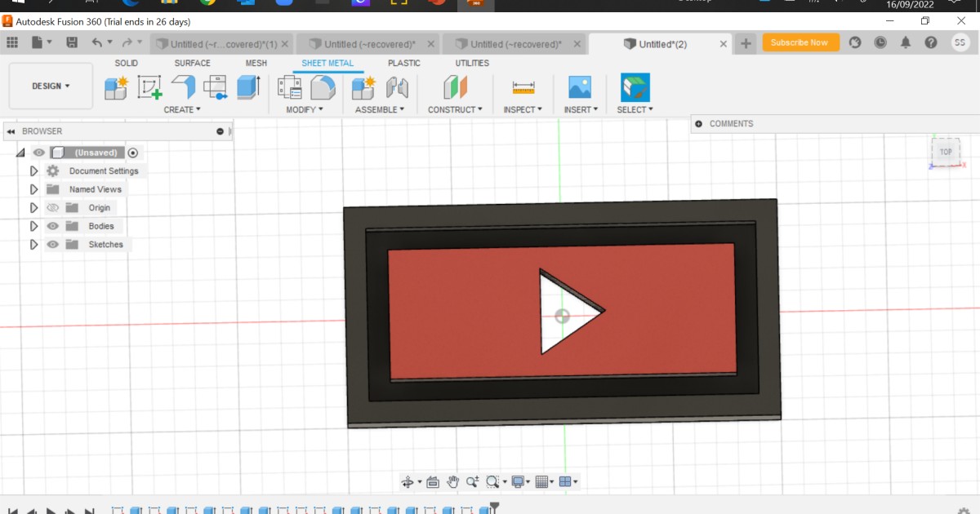Open the CONSTRUCT dropdown menu

pyautogui.click(x=455, y=109)
